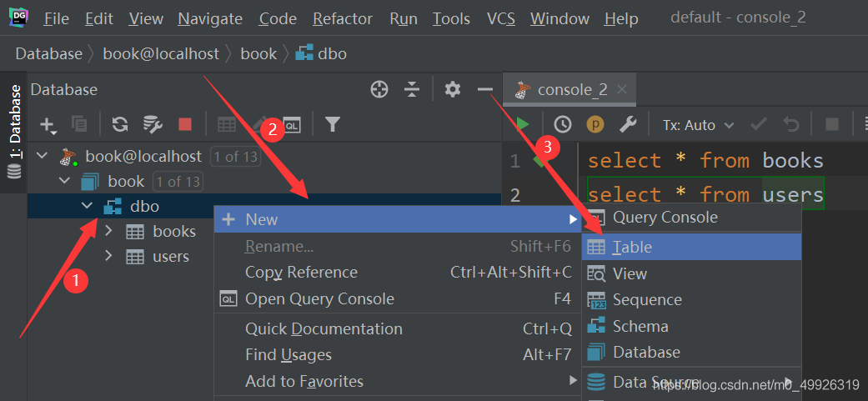Click the DataGrip logo icon
This screenshot has width=868, height=401.
[19, 18]
